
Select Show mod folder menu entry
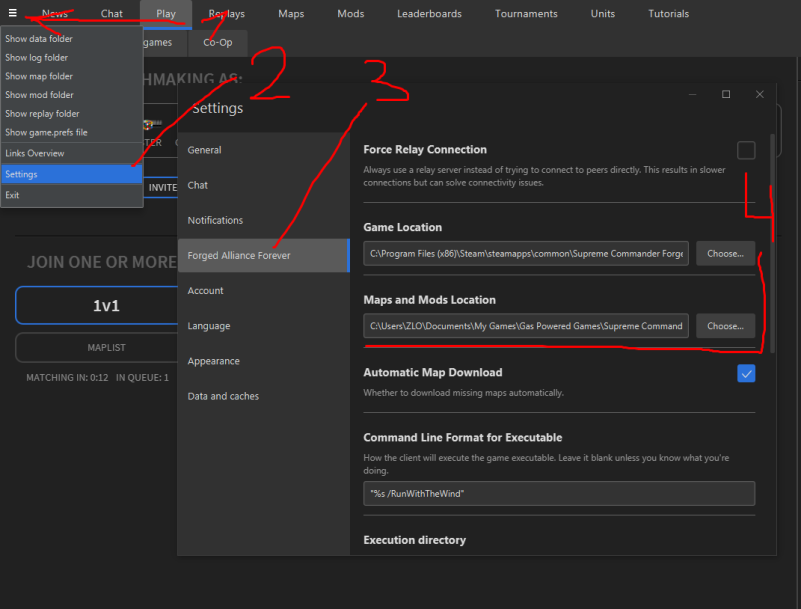click(72, 95)
